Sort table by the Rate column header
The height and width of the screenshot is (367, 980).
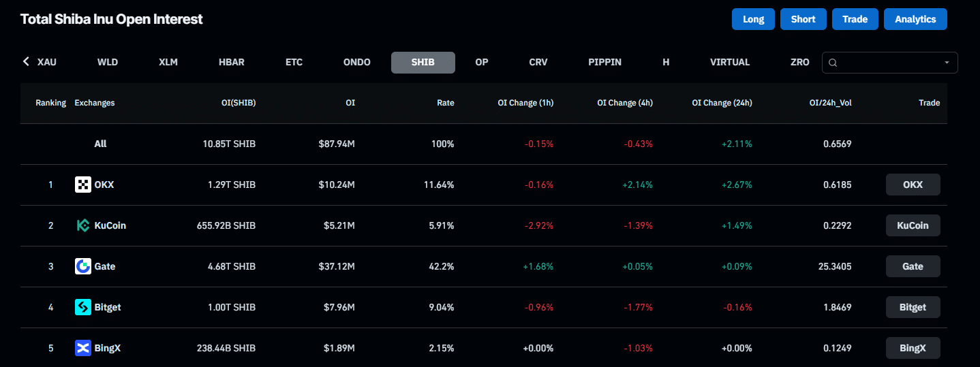pos(445,103)
